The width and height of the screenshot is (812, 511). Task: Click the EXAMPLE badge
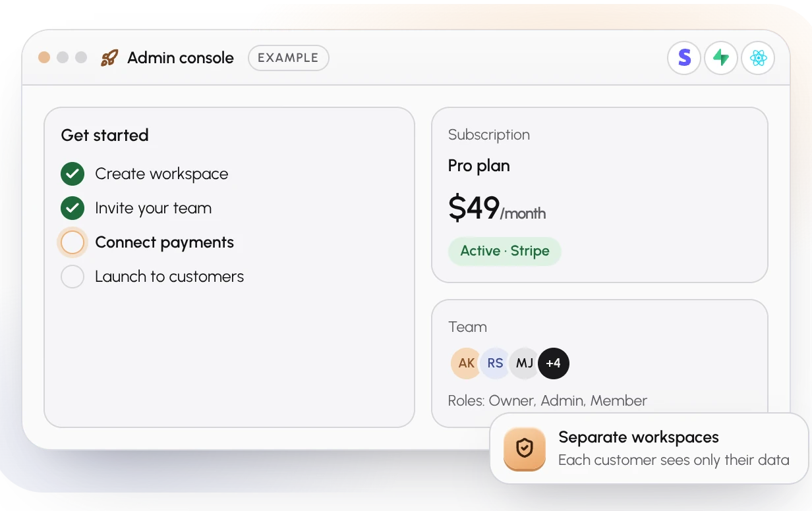(288, 58)
